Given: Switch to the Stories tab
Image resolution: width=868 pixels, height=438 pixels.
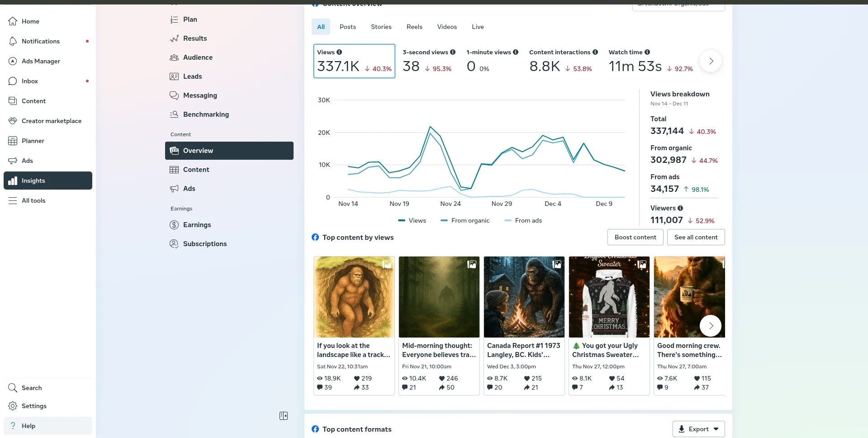Looking at the screenshot, I should point(381,27).
